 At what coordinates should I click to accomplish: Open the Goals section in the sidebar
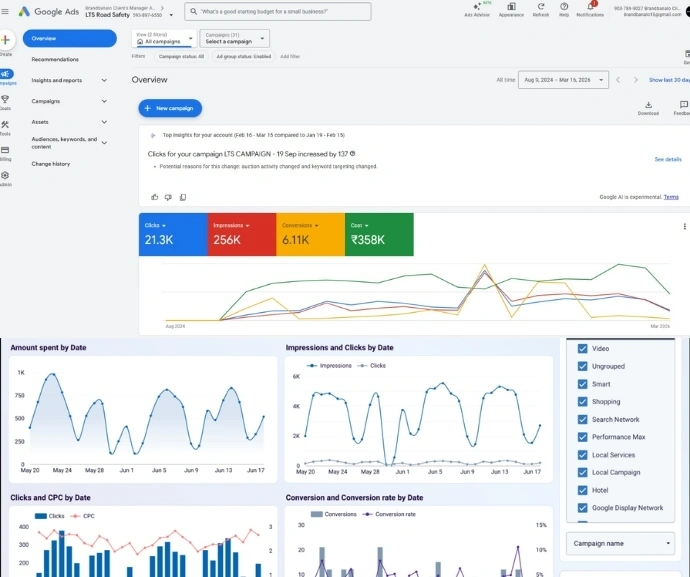(x=5, y=102)
